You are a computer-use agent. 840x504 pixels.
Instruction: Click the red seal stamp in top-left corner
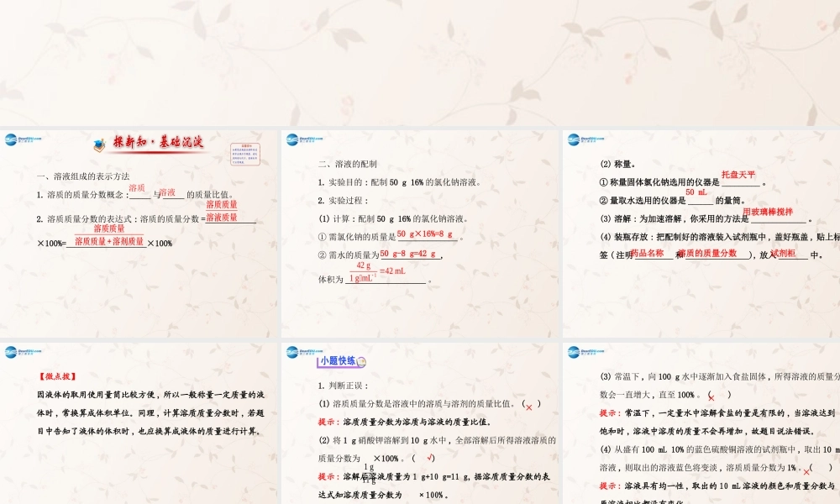[x=247, y=153]
